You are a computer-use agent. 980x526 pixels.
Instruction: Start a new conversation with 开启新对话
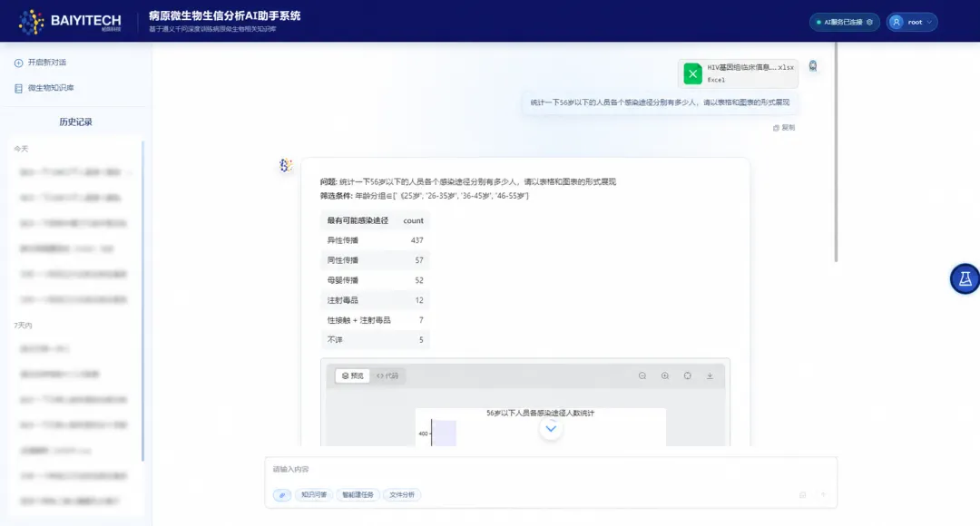point(41,63)
